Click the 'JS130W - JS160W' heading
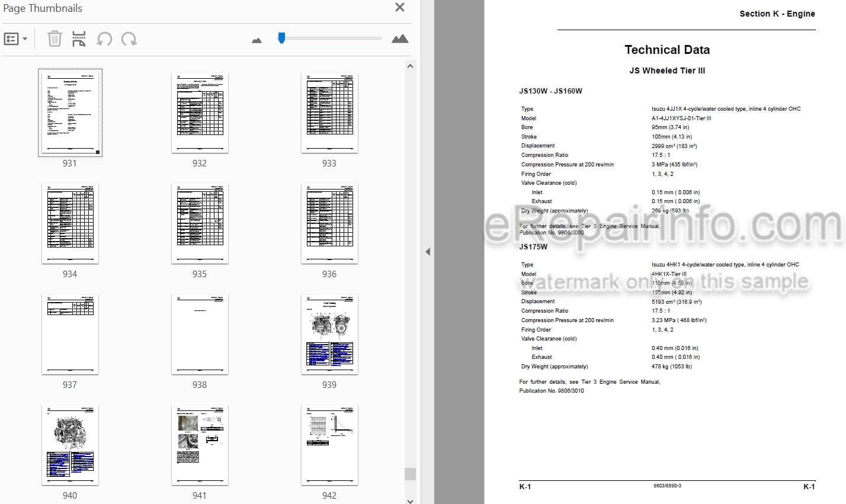This screenshot has width=846, height=504. [x=551, y=91]
